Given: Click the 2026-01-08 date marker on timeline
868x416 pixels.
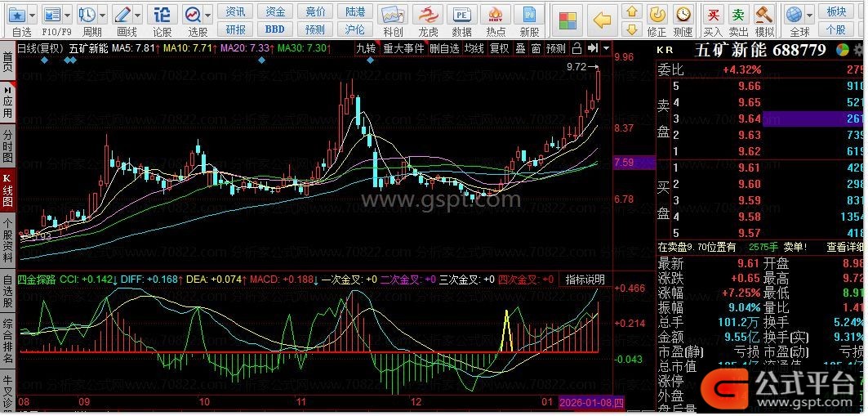Looking at the screenshot, I should click(591, 402).
